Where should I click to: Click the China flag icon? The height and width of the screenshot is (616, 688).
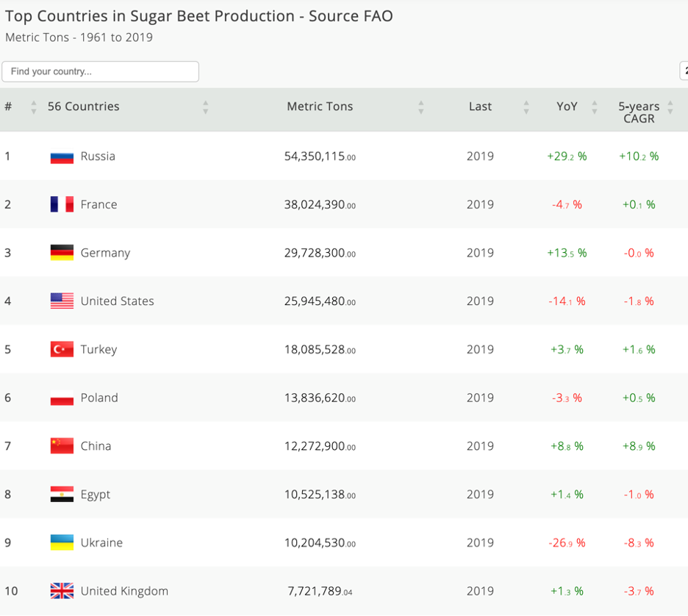point(62,446)
